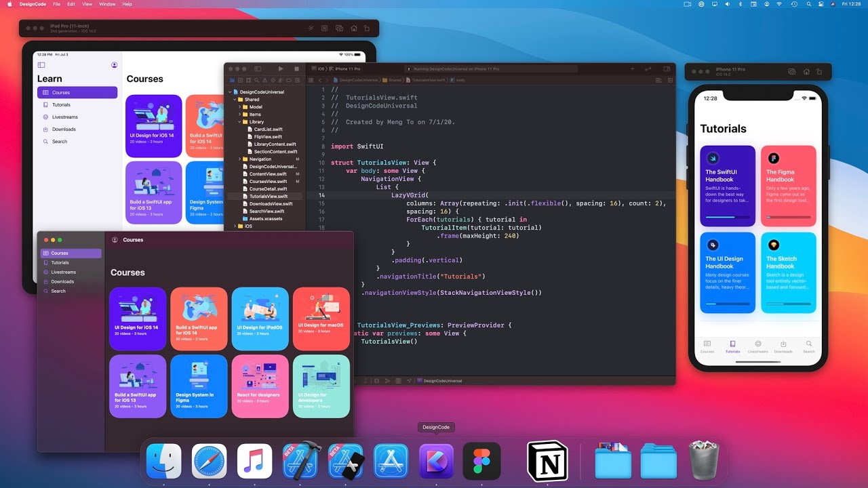Toggle appearance icon in iPad simulator toolbar
Screen dimensions: 868x488
click(311, 28)
